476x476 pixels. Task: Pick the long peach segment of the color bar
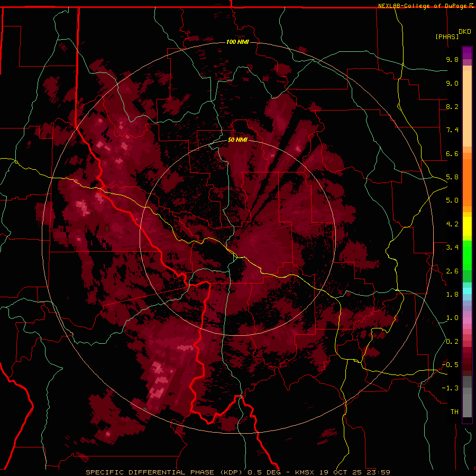[467, 108]
